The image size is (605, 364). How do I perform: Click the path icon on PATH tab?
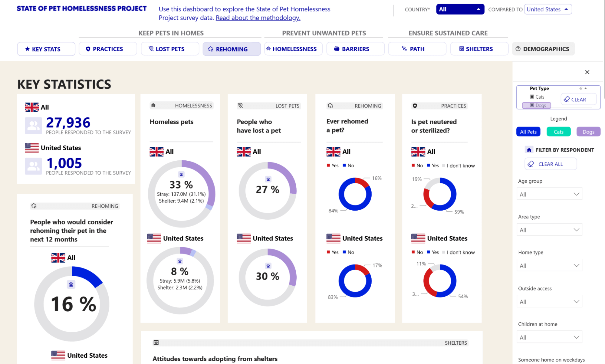coord(404,48)
